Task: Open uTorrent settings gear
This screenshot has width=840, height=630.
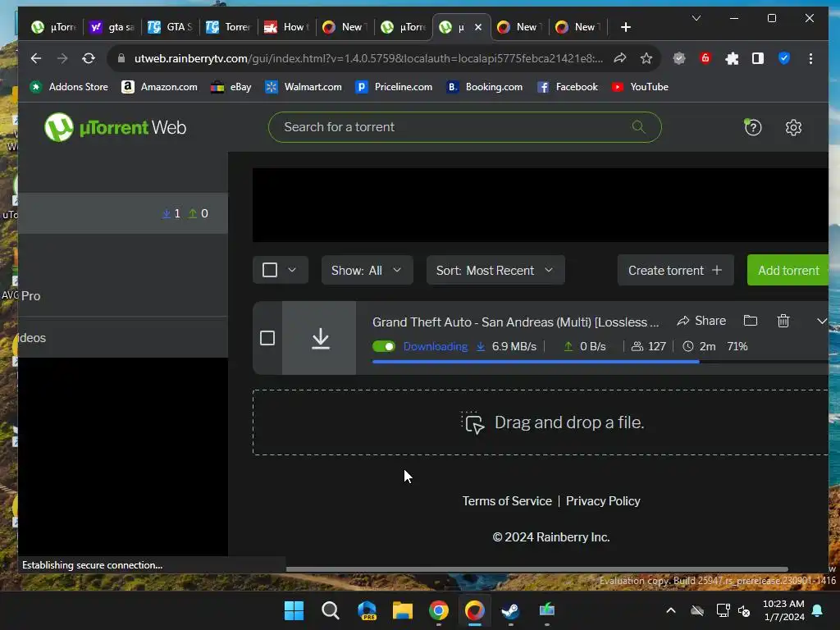Action: tap(793, 127)
